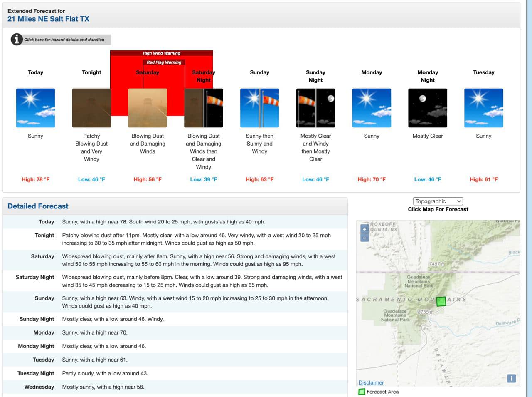
Task: Click Tuesday's sunny forecast icon
Action: point(484,108)
